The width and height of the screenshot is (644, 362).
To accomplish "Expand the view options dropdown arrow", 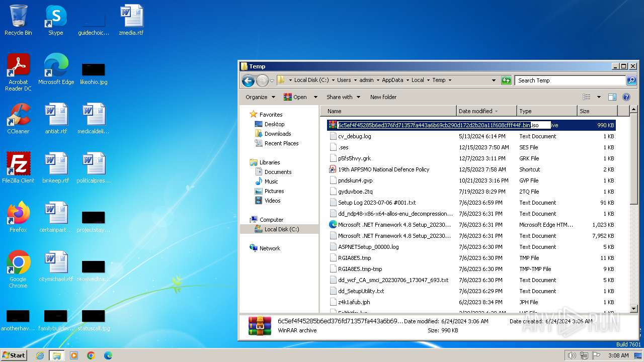I will pyautogui.click(x=599, y=97).
